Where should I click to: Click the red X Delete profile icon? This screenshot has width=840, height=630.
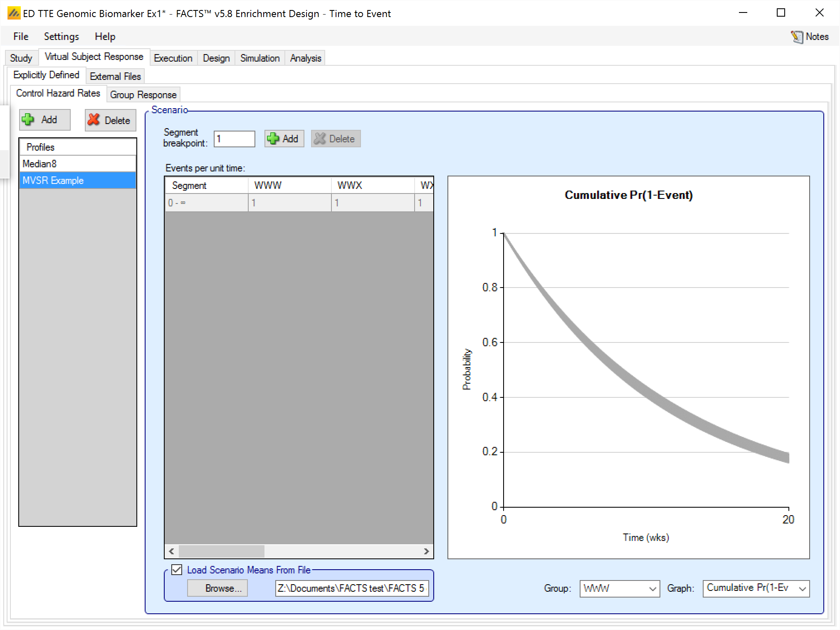point(94,120)
